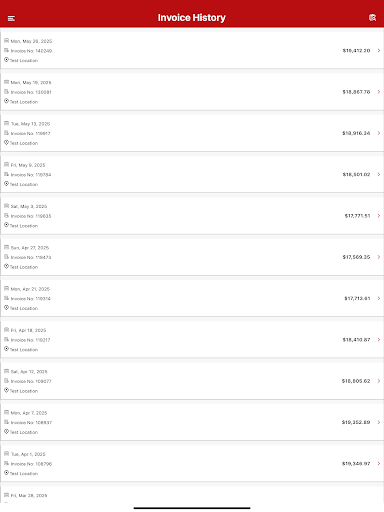Select the Mon, May 19, 2025 invoice row
The image size is (384, 512).
192,92
